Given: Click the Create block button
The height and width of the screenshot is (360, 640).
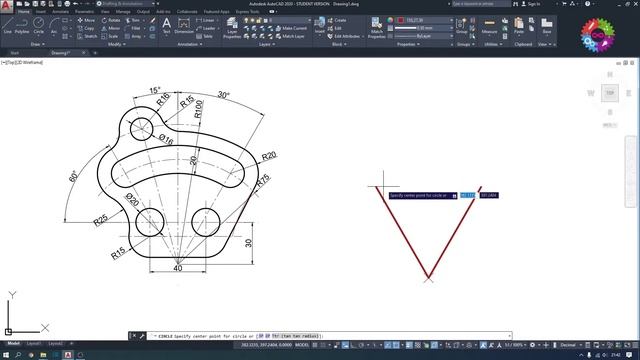Looking at the screenshot, I should coord(337,20).
